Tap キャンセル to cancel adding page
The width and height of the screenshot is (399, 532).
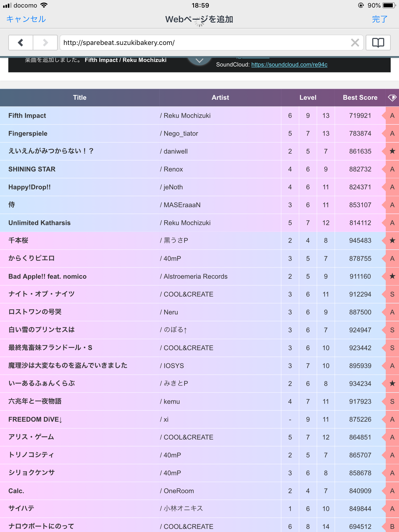click(x=26, y=19)
